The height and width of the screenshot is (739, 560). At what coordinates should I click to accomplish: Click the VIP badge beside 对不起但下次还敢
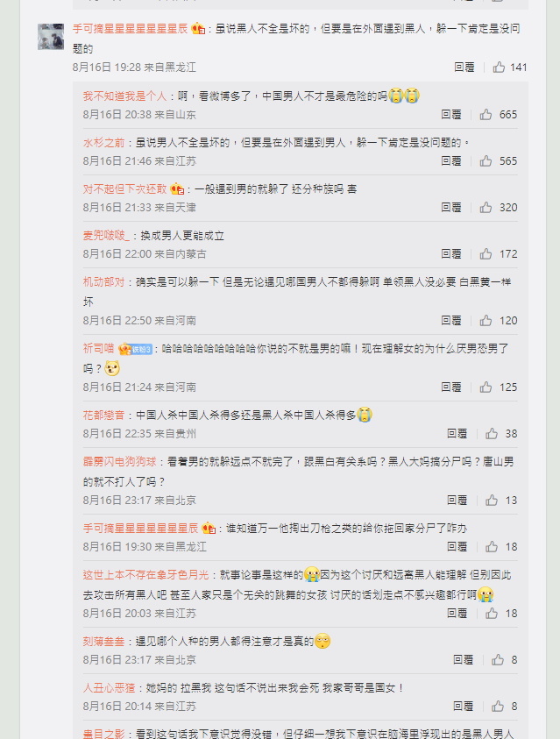tap(177, 189)
